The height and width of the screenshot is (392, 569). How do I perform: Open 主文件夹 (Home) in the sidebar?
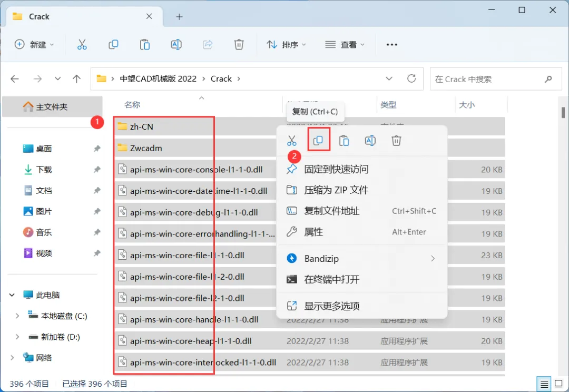[x=52, y=107]
